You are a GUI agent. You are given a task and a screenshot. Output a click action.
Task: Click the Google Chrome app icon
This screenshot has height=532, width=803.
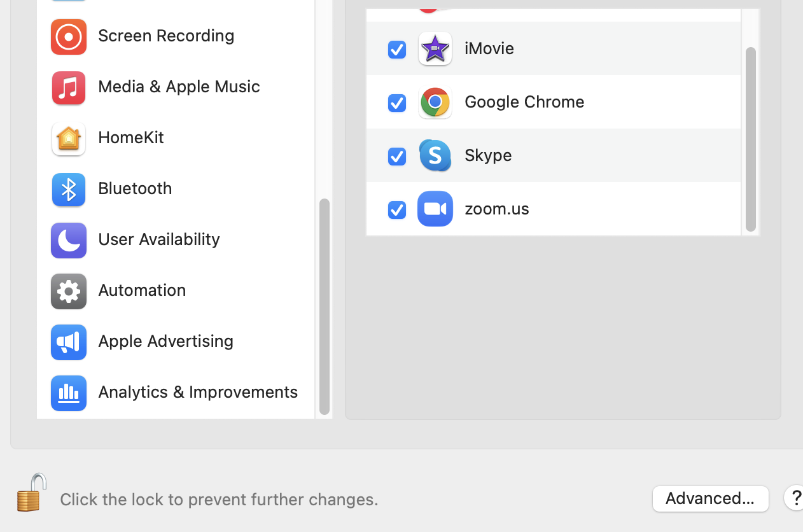pos(435,102)
